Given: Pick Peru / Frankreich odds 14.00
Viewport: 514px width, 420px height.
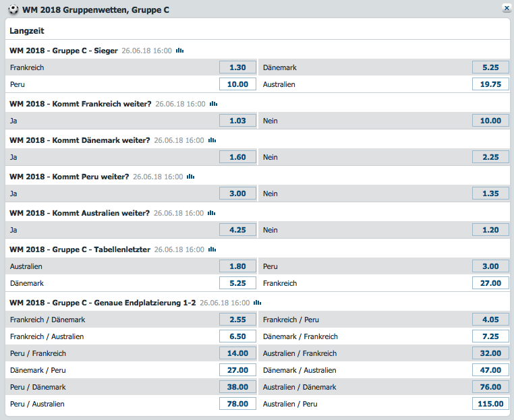Looking at the screenshot, I should (x=237, y=353).
